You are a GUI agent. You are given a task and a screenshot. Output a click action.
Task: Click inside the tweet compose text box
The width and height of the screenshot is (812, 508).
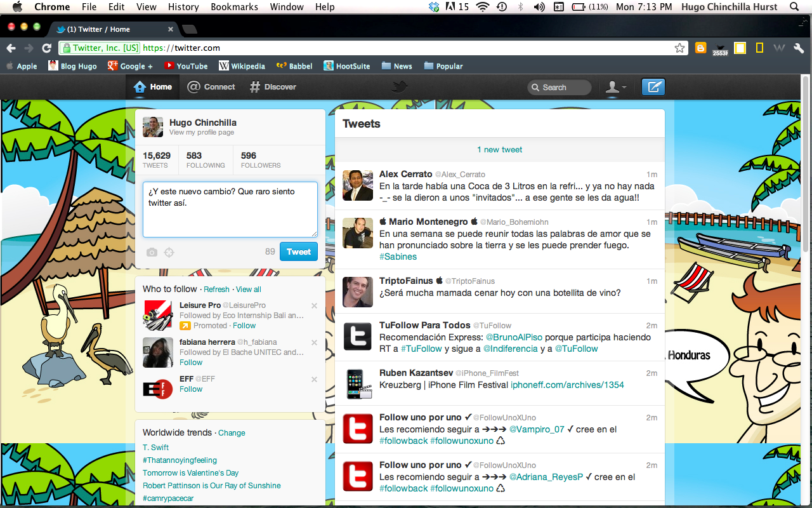coord(230,210)
